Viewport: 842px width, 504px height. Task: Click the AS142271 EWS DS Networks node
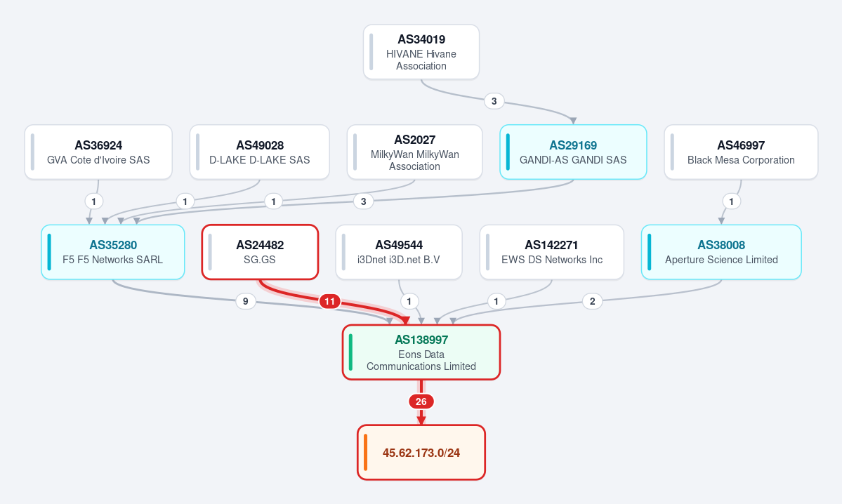[x=551, y=252]
